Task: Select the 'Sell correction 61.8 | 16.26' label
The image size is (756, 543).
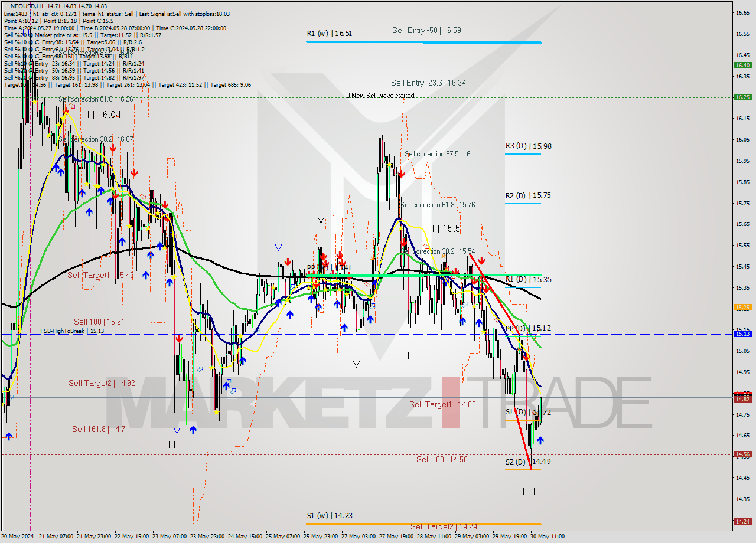Action: [x=96, y=99]
